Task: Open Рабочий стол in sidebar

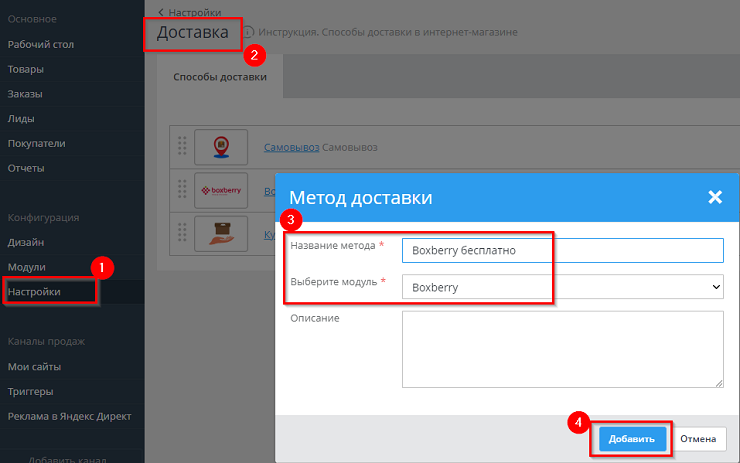Action: pos(41,44)
